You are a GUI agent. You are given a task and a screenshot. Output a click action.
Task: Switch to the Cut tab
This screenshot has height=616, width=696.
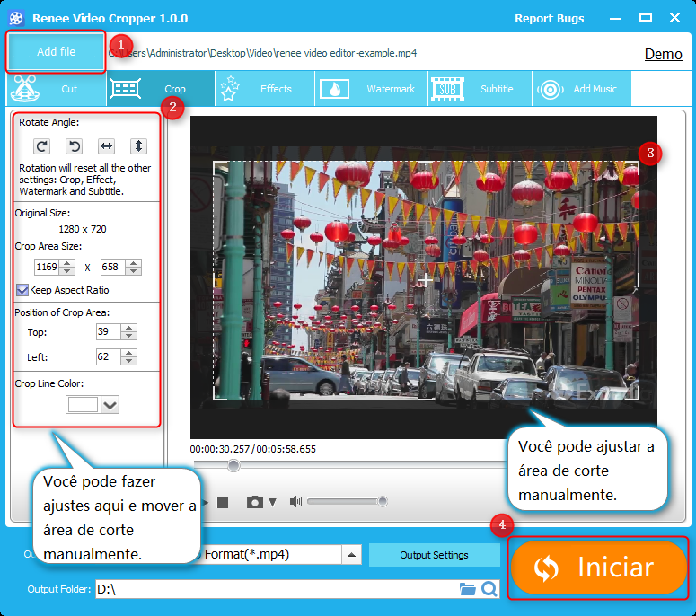pos(57,88)
